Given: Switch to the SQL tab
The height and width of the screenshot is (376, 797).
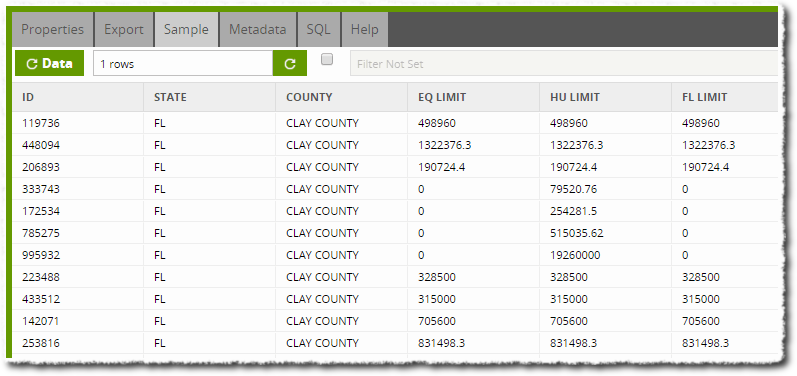Looking at the screenshot, I should pos(319,29).
